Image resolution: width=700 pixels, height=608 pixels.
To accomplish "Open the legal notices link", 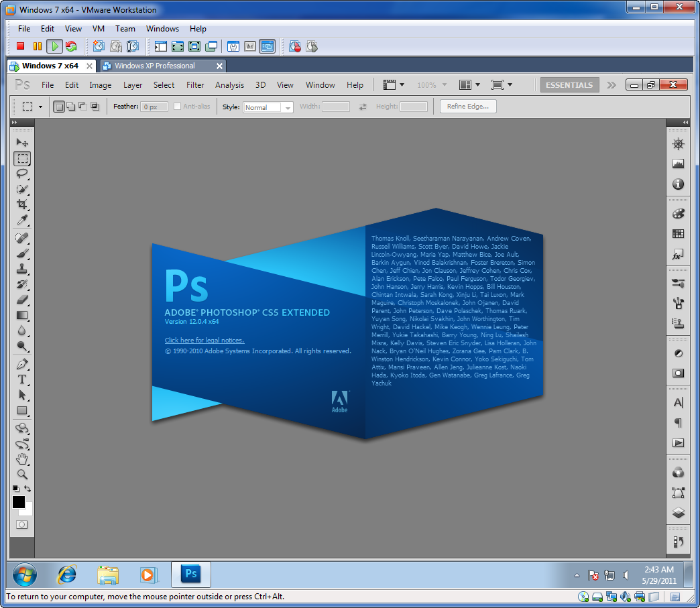I will (205, 340).
